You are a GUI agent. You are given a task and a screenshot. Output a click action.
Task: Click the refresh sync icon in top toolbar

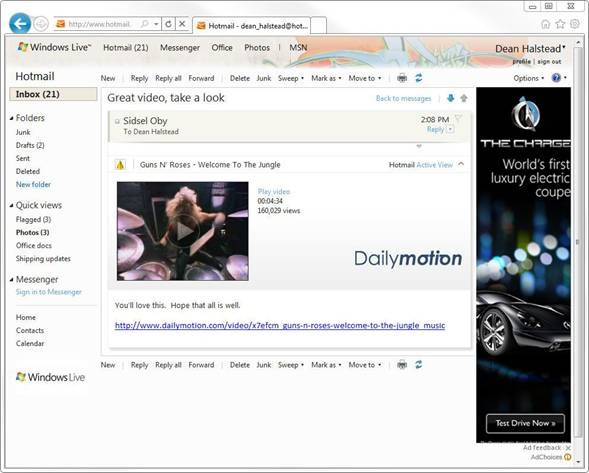coord(418,78)
